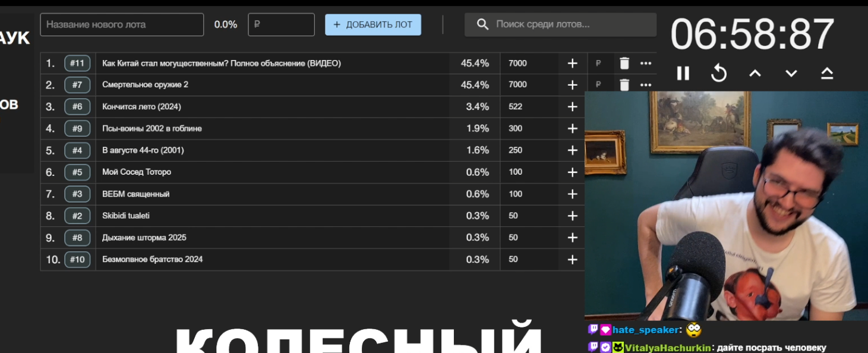Click lot name Безмолвное братство 2024

point(153,259)
